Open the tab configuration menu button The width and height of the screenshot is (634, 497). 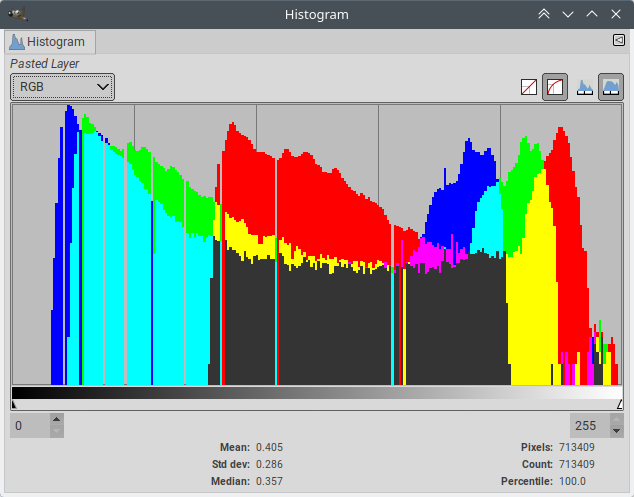tap(618, 41)
